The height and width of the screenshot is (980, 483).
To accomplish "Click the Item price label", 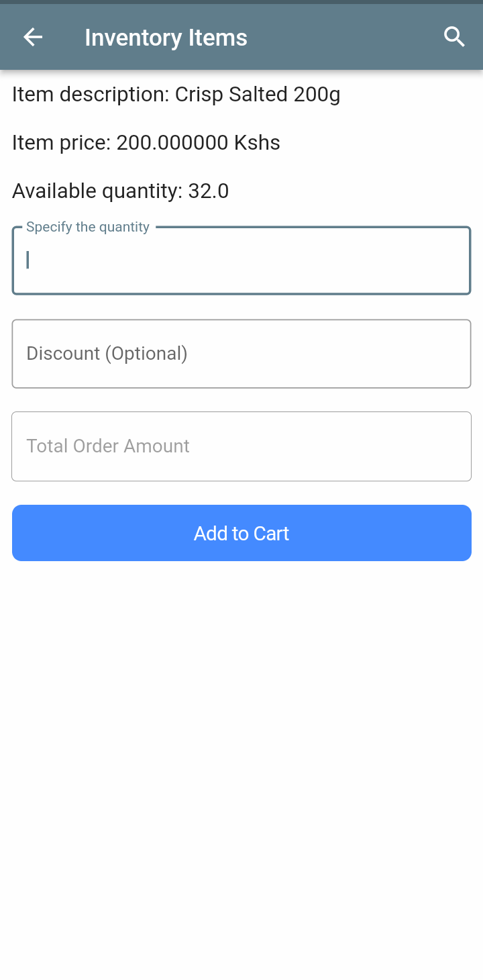I will tap(61, 143).
